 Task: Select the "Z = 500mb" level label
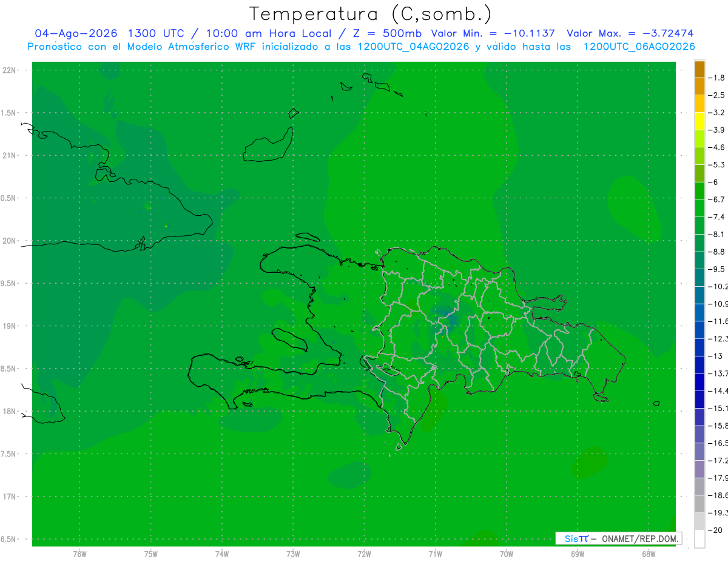pos(387,33)
